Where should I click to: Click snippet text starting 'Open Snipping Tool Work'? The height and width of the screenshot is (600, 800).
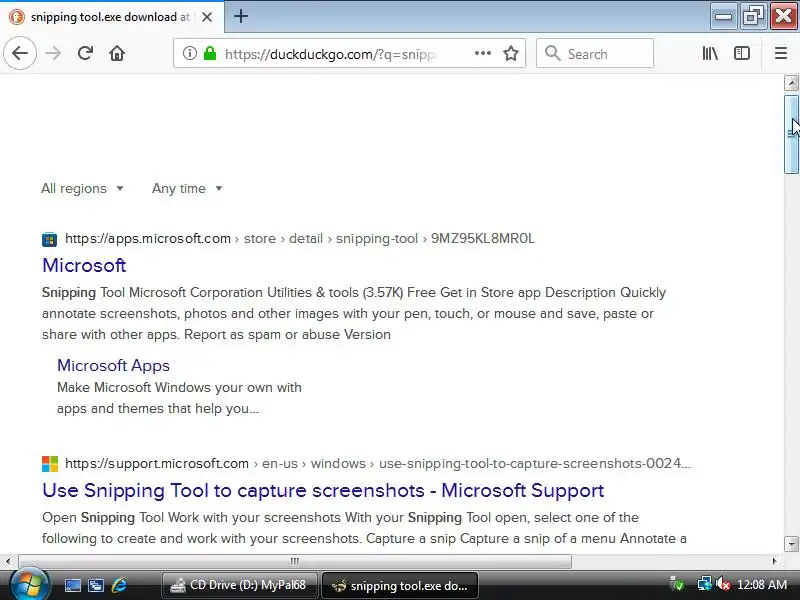[x=364, y=528]
